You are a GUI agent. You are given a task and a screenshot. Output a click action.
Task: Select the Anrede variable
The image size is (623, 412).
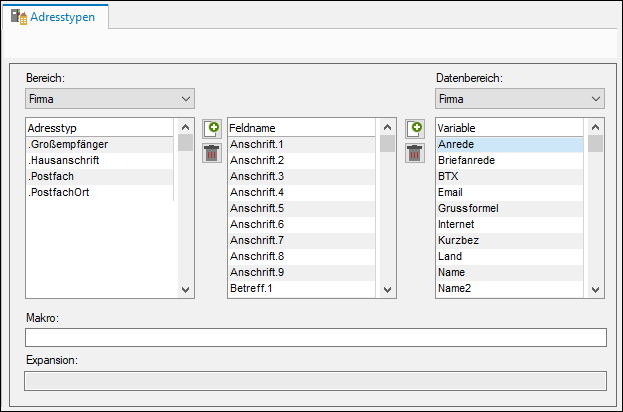tap(510, 145)
